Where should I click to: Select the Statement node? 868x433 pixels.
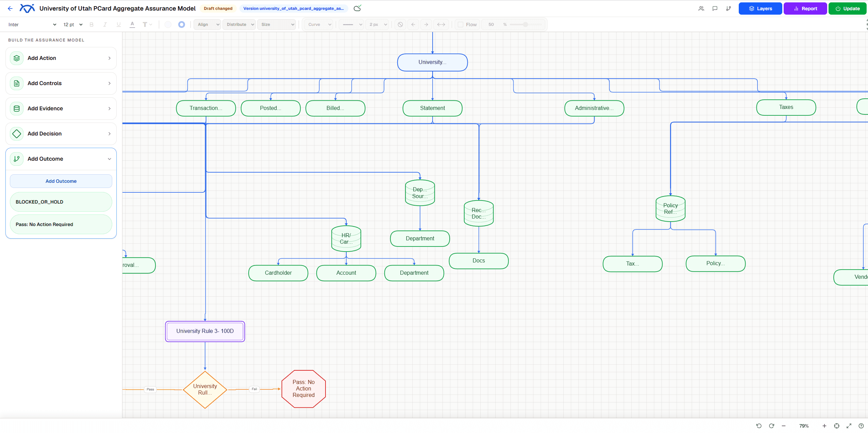(x=433, y=108)
